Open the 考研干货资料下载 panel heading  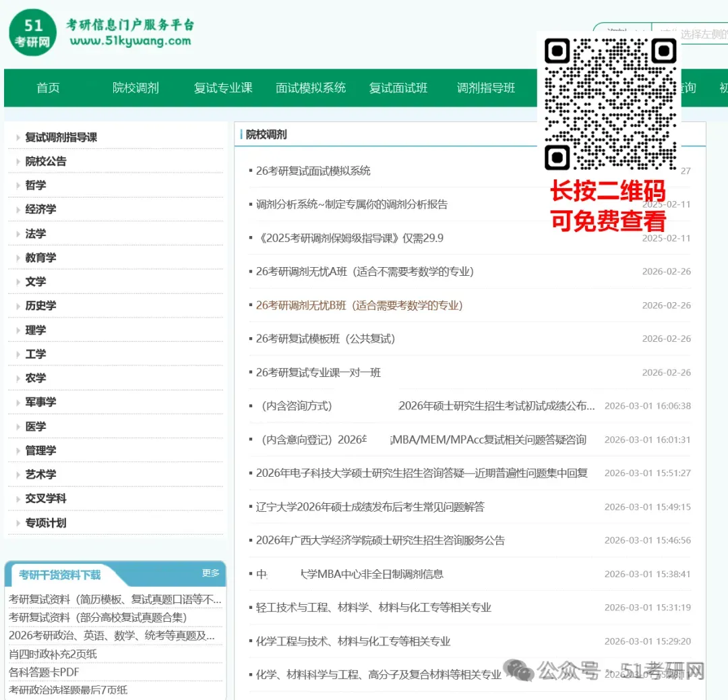pyautogui.click(x=59, y=575)
